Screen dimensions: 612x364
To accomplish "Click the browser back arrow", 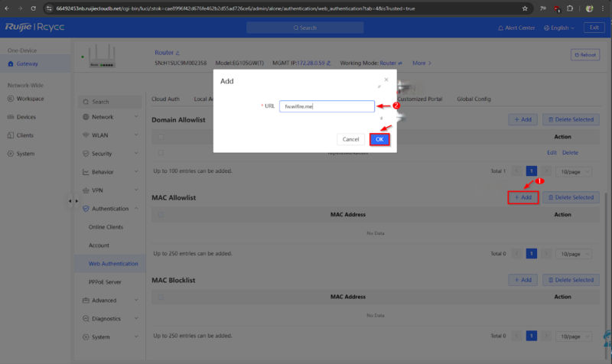I will click(7, 8).
